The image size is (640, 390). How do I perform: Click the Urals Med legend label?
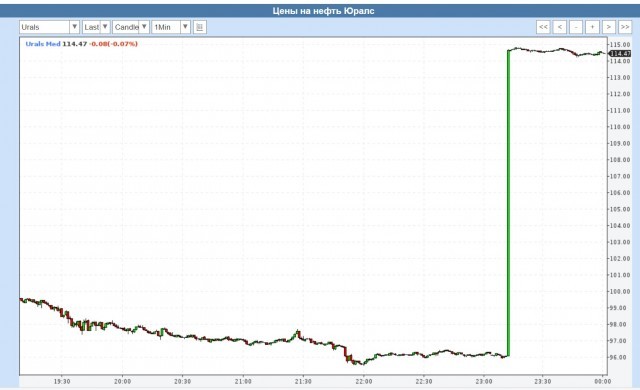[x=43, y=44]
